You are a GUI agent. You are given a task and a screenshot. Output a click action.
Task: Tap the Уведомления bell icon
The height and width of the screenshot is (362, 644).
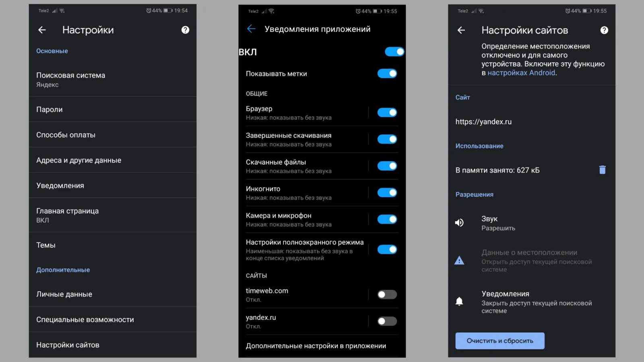459,301
